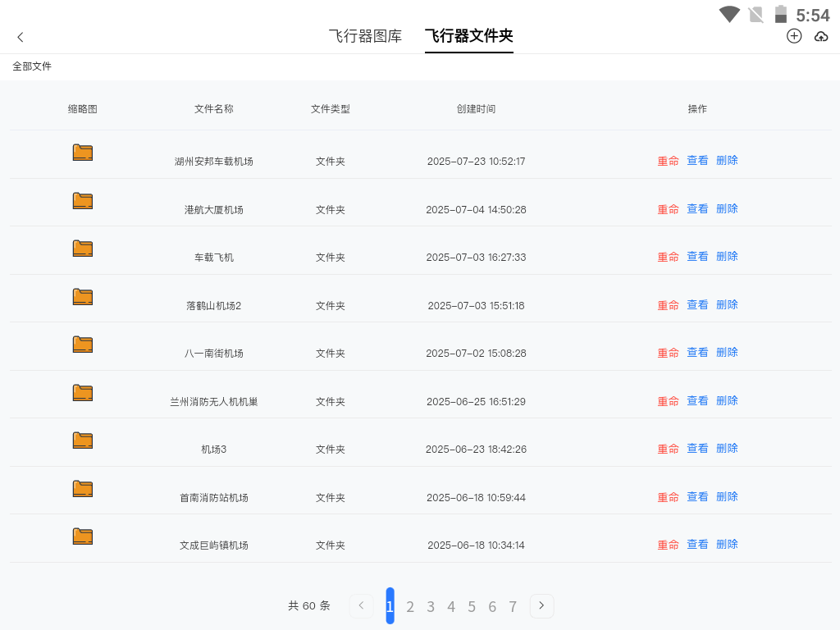Image resolution: width=840 pixels, height=630 pixels.
Task: Delete the 机场3 folder
Action: tap(727, 448)
